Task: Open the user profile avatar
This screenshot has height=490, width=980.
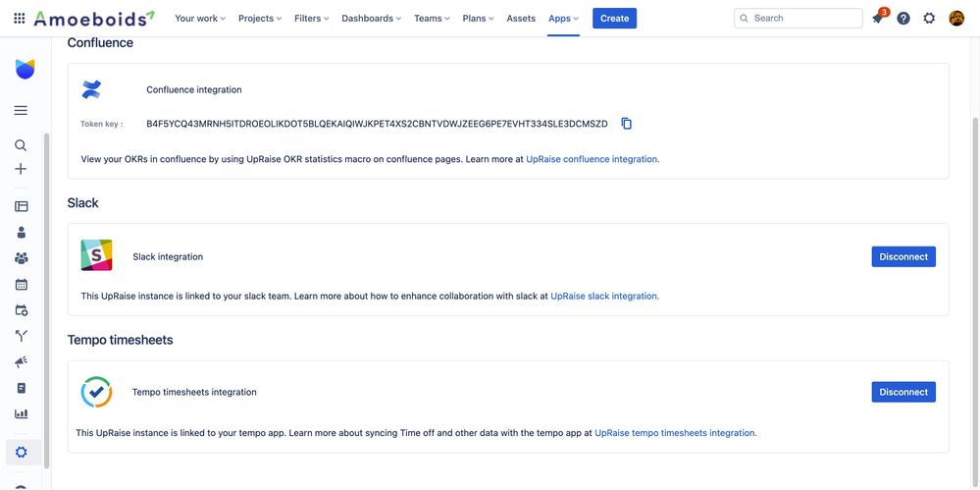Action: [x=956, y=18]
